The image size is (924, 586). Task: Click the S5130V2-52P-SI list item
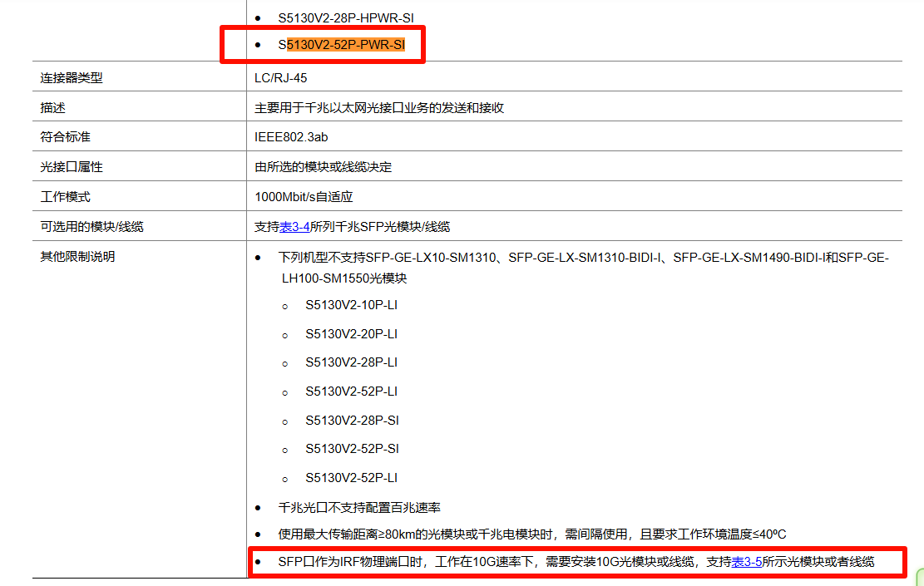tap(352, 449)
